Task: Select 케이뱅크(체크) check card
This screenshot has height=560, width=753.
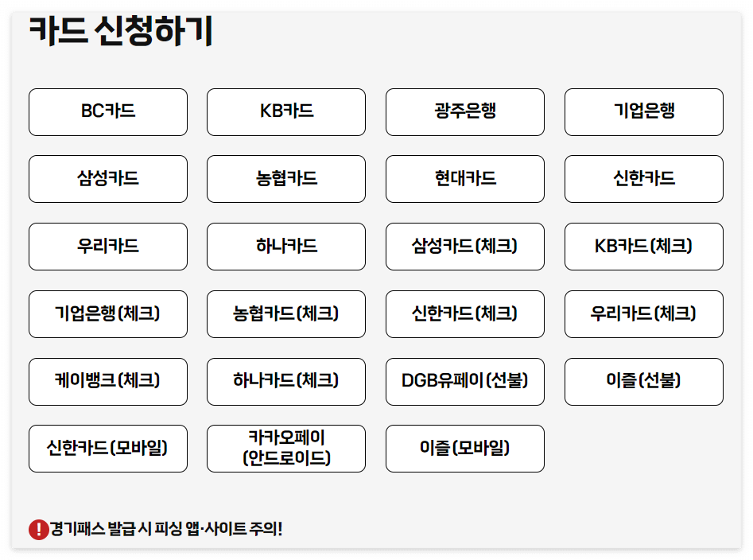Action: 107,382
